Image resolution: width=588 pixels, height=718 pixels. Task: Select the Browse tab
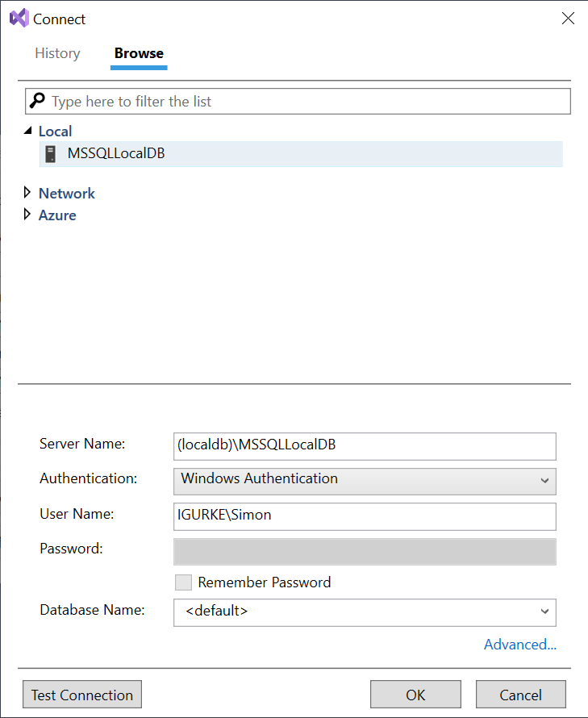(x=139, y=53)
